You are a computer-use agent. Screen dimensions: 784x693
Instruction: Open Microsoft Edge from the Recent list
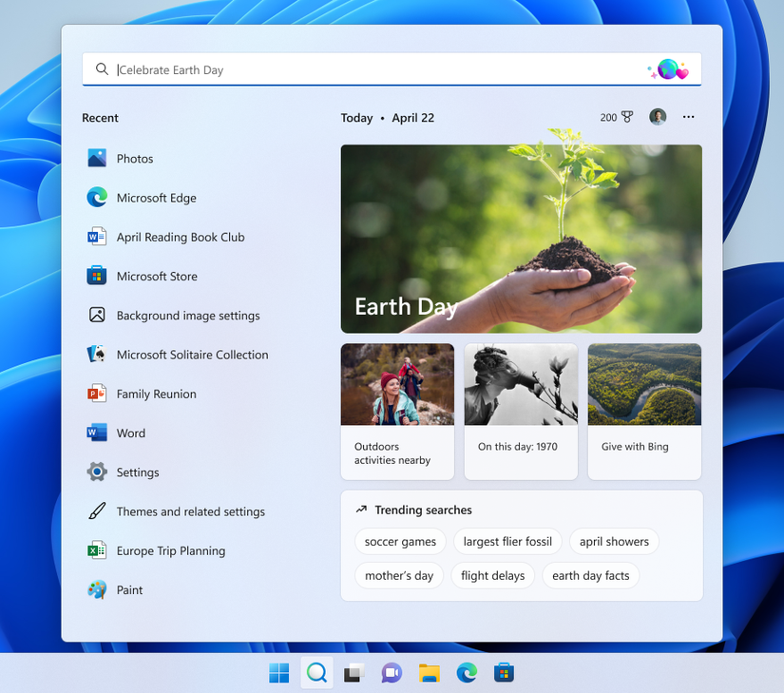154,198
